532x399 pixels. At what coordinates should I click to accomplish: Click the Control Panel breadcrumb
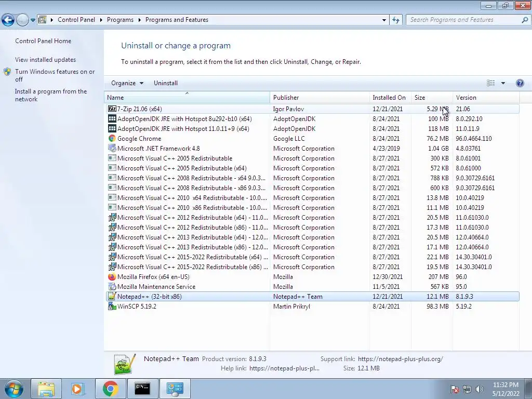click(76, 20)
